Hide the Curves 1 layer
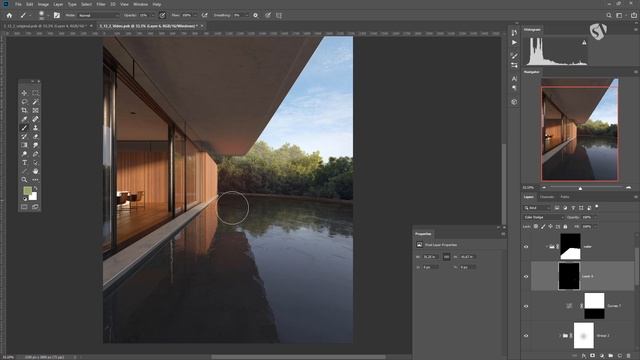 click(x=526, y=306)
